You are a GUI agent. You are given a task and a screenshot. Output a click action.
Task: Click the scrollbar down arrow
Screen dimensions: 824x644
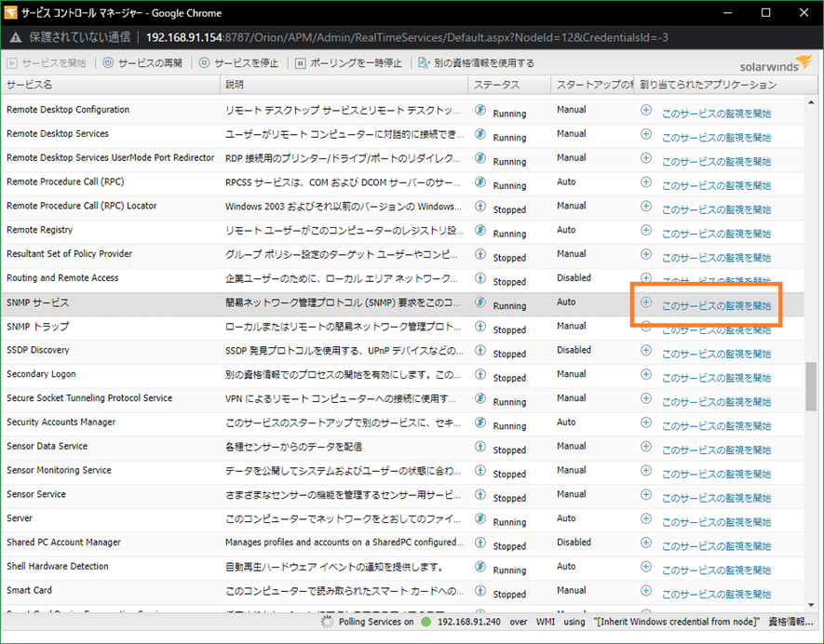coord(811,605)
